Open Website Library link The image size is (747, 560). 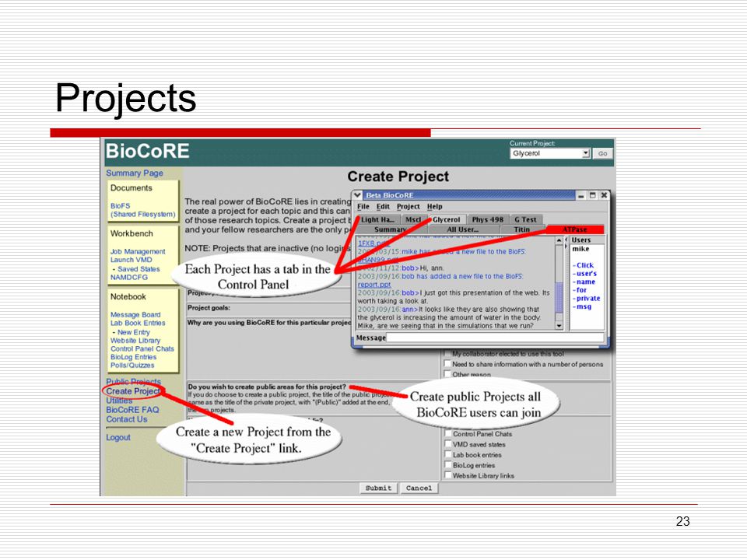coord(135,341)
